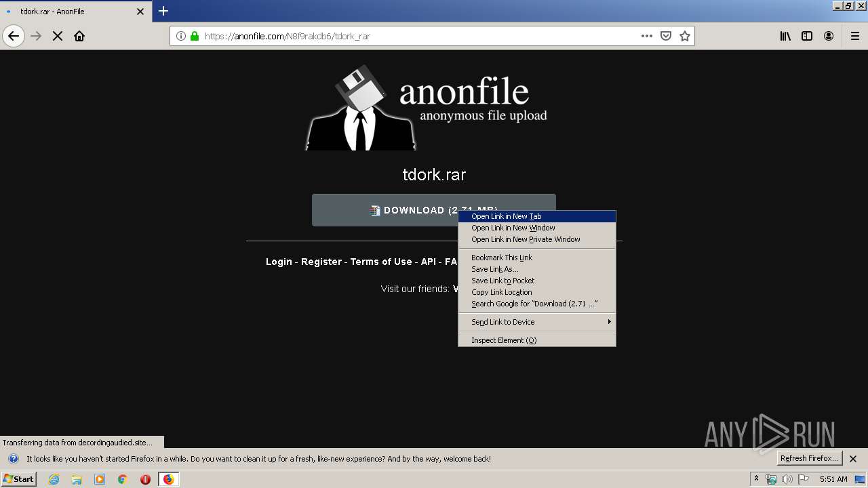Launch Opera from the taskbar

(145, 479)
